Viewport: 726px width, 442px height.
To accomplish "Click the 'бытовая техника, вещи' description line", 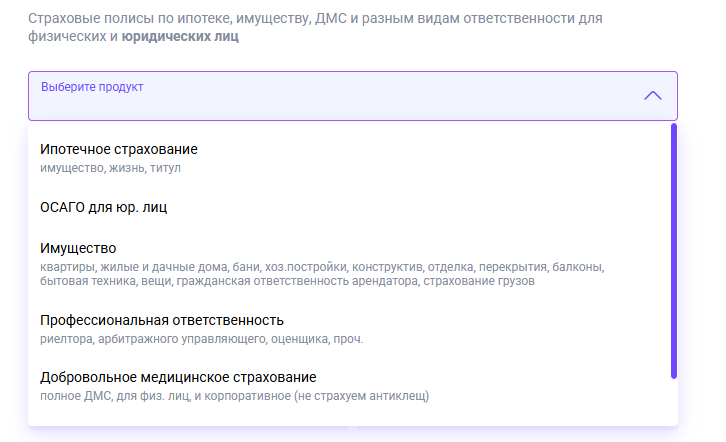I will click(x=287, y=281).
